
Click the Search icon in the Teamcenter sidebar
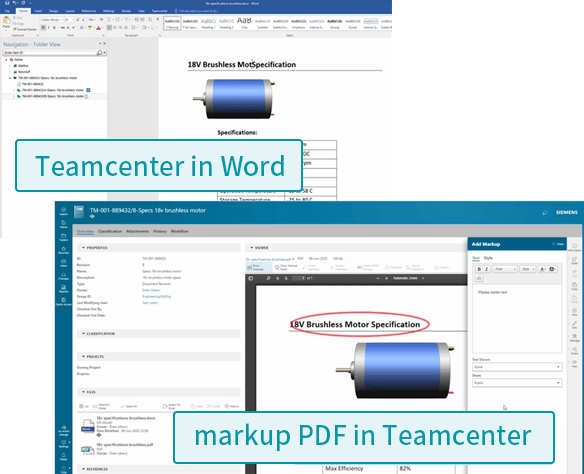(x=64, y=211)
